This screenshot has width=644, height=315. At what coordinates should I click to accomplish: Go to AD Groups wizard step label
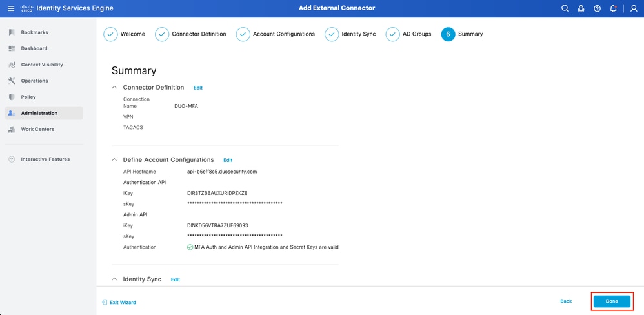click(x=417, y=34)
